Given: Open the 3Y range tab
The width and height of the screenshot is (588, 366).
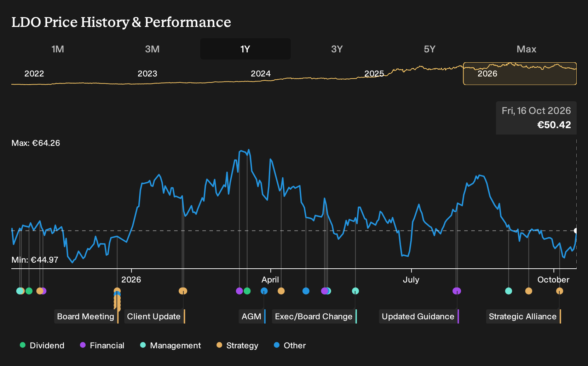Looking at the screenshot, I should 337,49.
